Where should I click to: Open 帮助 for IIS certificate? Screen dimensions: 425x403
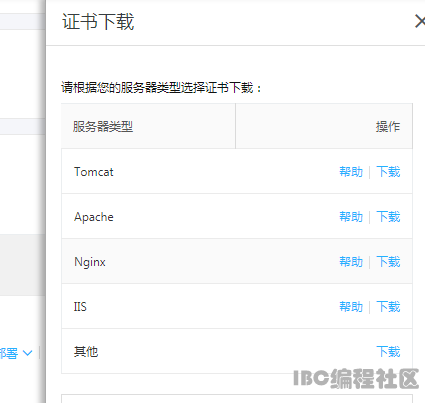coord(351,307)
